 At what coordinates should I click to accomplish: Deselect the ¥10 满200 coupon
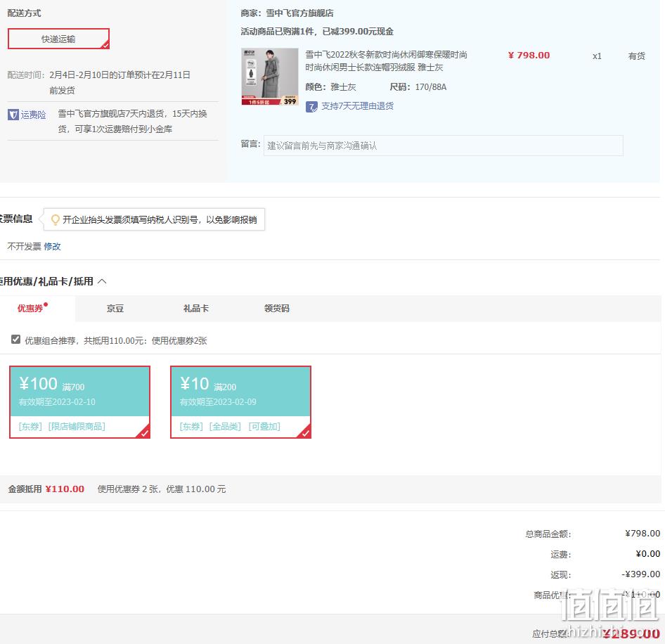click(x=240, y=401)
